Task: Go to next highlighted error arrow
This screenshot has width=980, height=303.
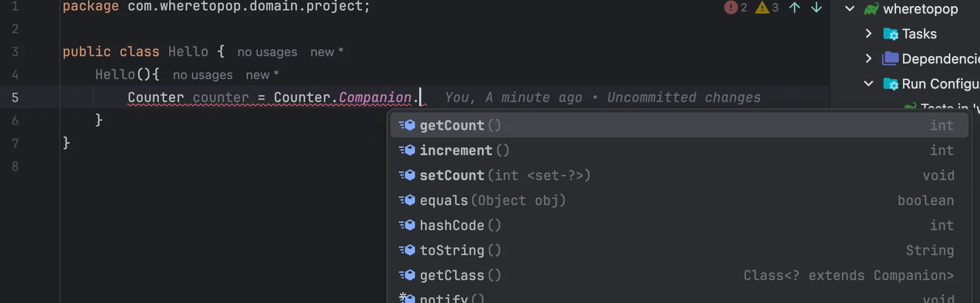Action: coord(816,7)
